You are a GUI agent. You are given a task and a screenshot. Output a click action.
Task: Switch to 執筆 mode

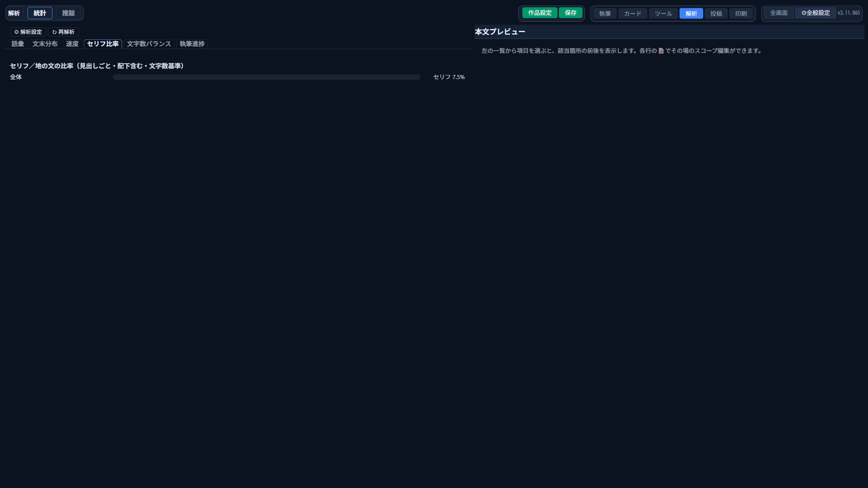tap(605, 14)
